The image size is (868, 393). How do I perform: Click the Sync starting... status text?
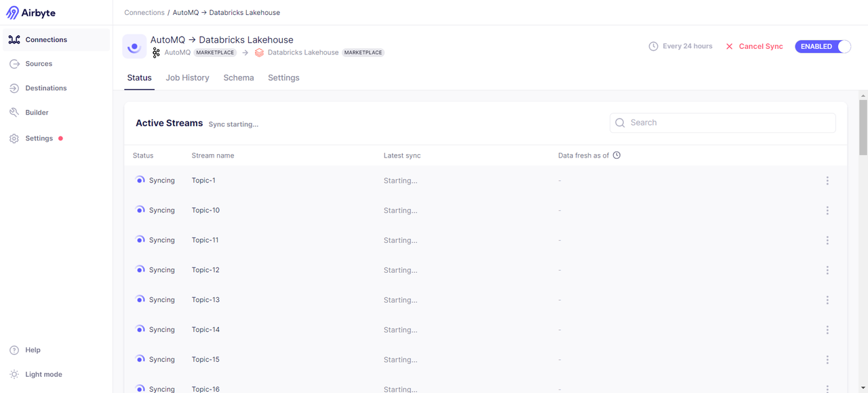(x=233, y=124)
